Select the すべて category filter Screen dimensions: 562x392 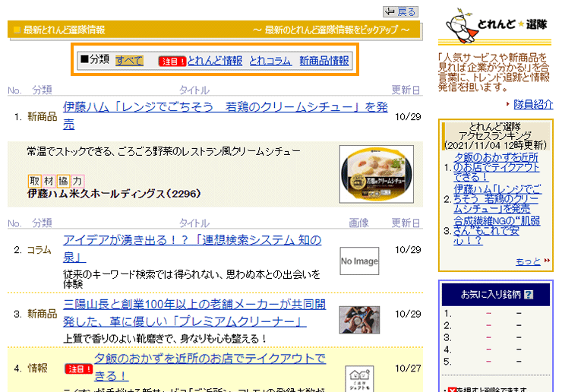129,60
